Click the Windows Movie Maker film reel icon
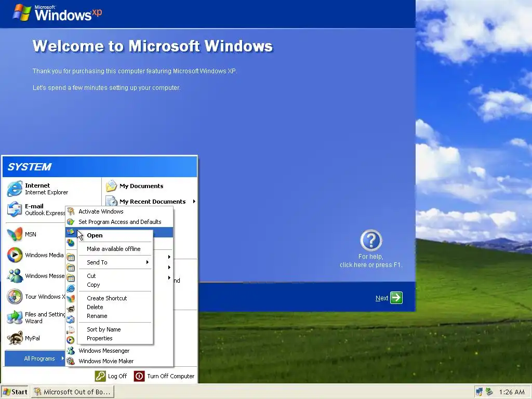The width and height of the screenshot is (532, 399). coord(71,361)
